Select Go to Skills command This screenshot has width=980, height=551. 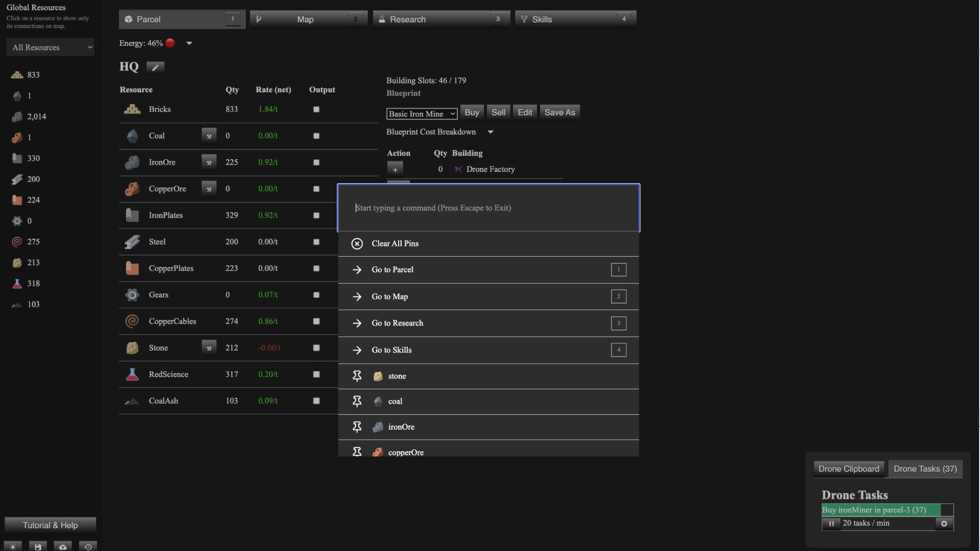pyautogui.click(x=488, y=350)
